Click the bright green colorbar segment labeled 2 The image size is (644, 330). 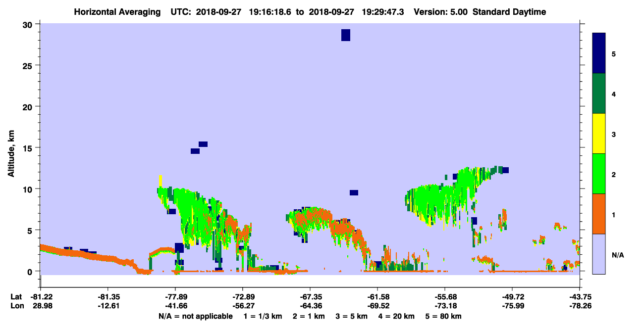pos(599,174)
